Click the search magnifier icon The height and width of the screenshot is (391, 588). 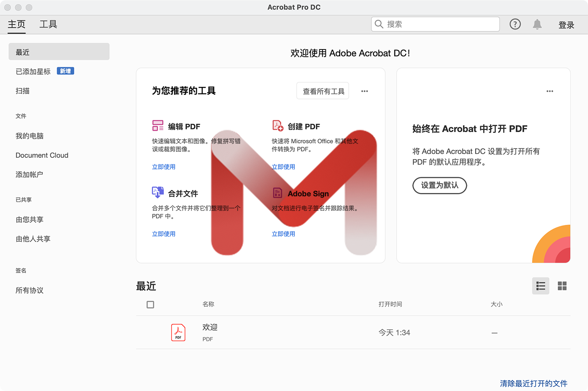click(x=379, y=24)
